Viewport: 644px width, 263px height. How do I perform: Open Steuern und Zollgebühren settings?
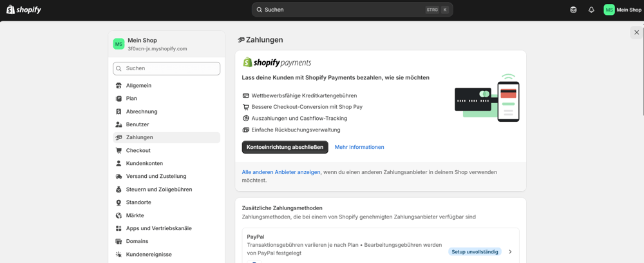tap(158, 190)
